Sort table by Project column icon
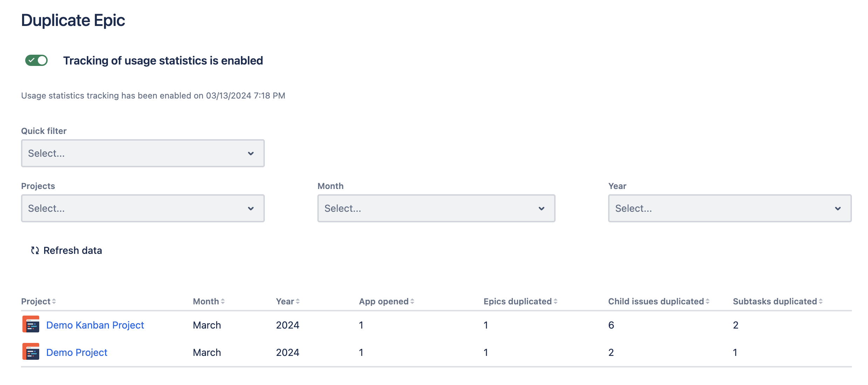This screenshot has width=868, height=385. [x=54, y=302]
